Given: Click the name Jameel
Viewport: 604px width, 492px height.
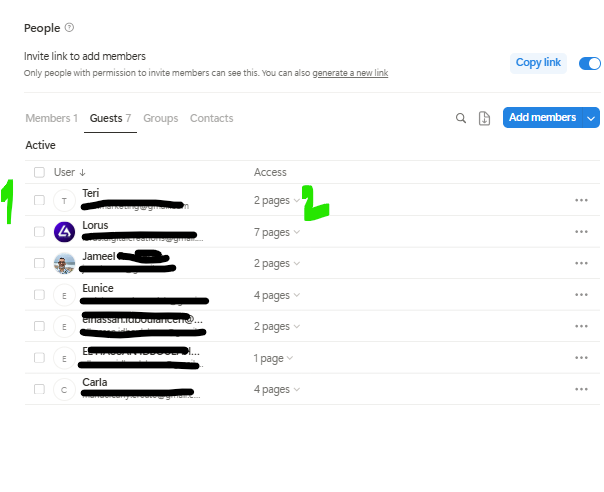Looking at the screenshot, I should [x=99, y=256].
